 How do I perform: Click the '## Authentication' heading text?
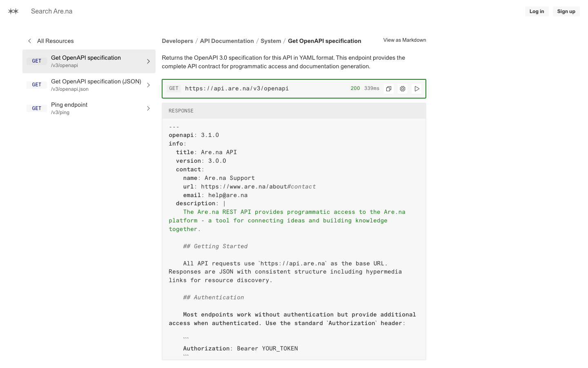click(x=214, y=297)
